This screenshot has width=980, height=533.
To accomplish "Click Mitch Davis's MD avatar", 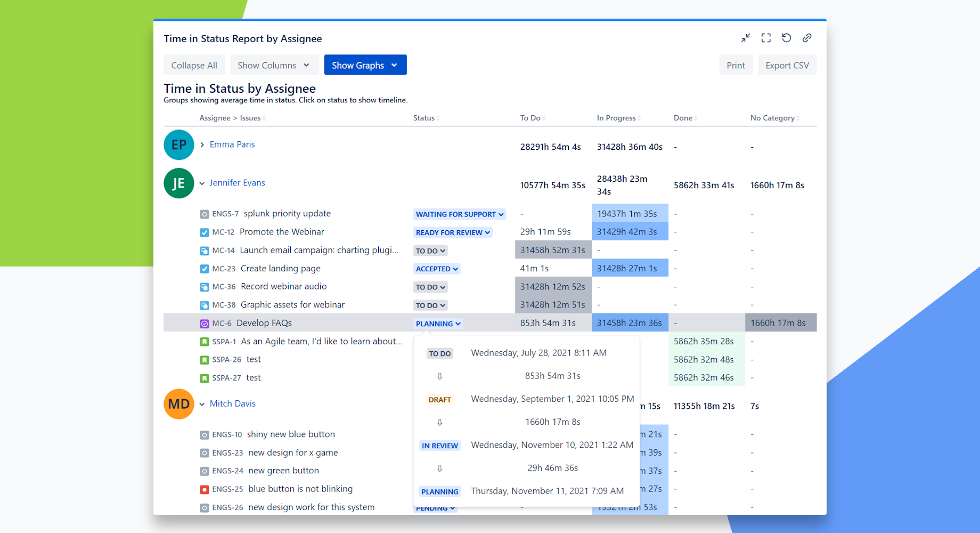I will coord(178,404).
